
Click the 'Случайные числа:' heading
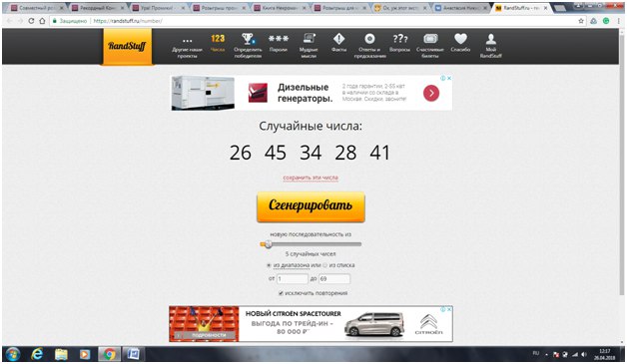point(311,127)
